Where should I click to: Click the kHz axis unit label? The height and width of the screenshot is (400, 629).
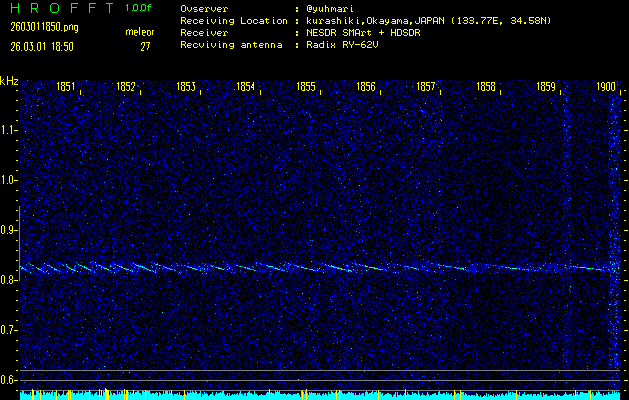[x=9, y=81]
